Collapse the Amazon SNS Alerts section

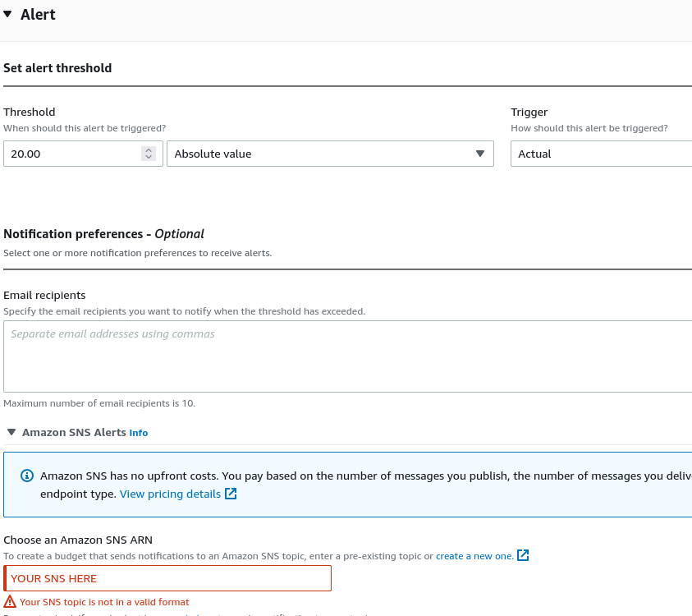(x=11, y=432)
